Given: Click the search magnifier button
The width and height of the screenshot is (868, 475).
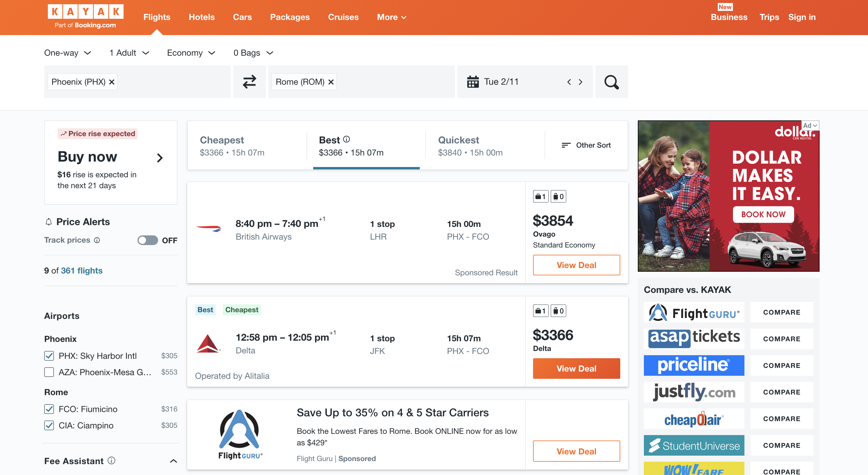Looking at the screenshot, I should click(611, 82).
